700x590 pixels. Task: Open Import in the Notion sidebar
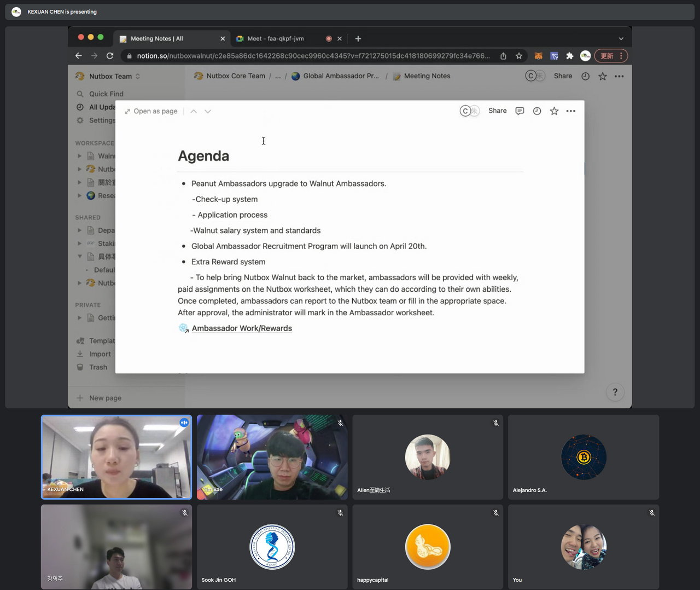point(94,354)
